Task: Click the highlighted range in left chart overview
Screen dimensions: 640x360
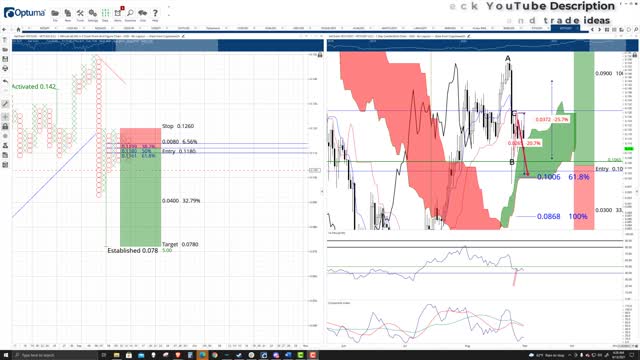Action: click(167, 45)
